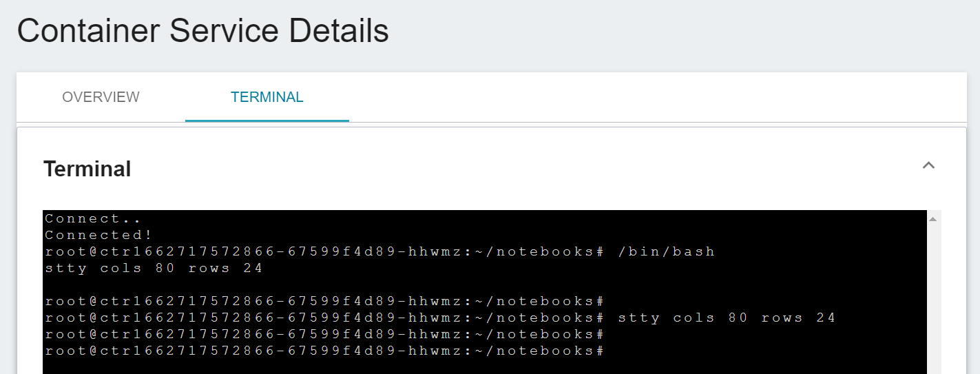
Task: Click the "/bin/bash" command text
Action: pyautogui.click(x=666, y=252)
